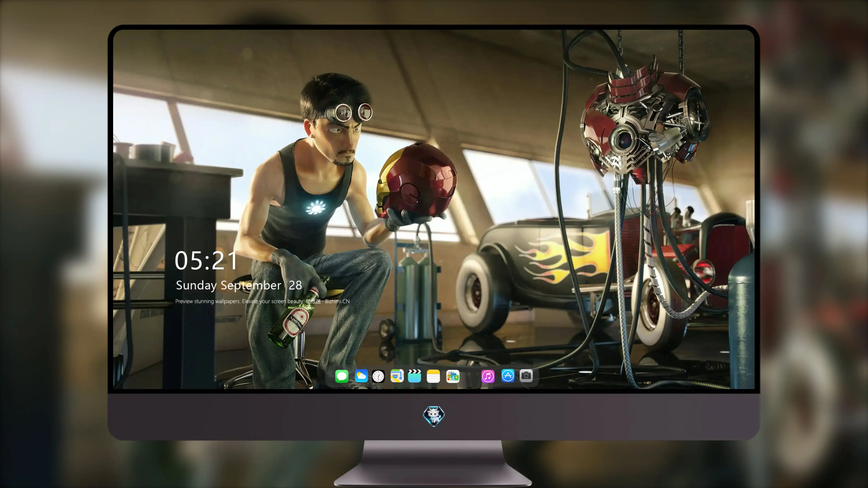The width and height of the screenshot is (868, 488).
Task: Launch the Weather app from the dock
Action: pyautogui.click(x=361, y=376)
